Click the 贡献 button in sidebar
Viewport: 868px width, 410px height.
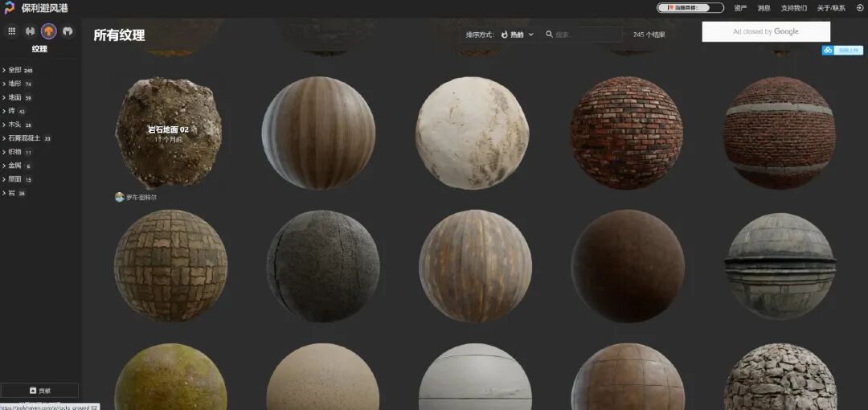40,390
